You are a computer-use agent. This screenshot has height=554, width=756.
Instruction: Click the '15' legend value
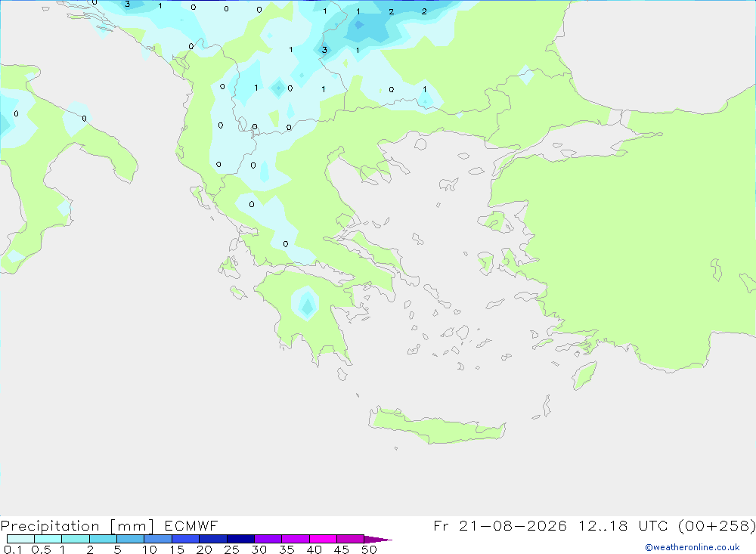pyautogui.click(x=177, y=549)
